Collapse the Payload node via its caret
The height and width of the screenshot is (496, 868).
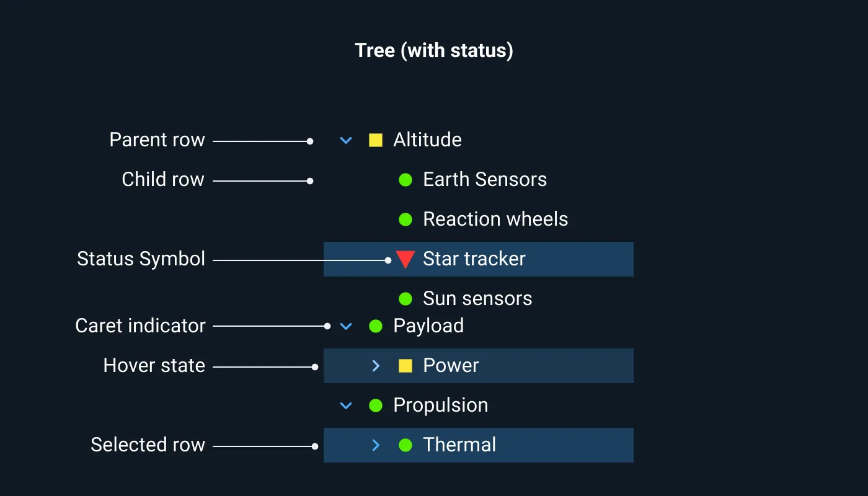(345, 326)
